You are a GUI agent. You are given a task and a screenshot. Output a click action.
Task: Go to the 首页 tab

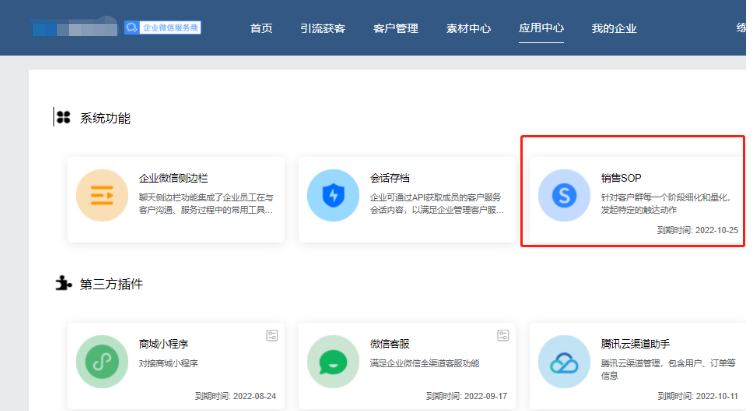click(x=261, y=28)
